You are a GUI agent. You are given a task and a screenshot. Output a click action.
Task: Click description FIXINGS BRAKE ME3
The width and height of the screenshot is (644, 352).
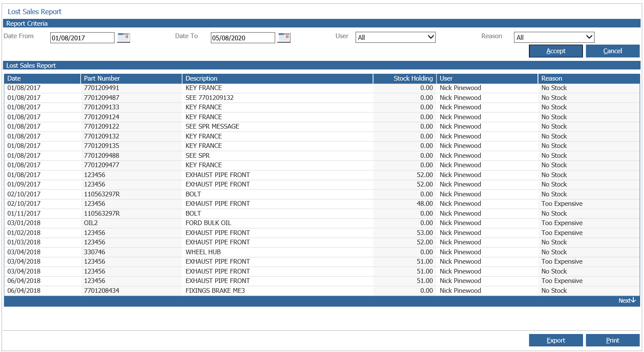point(215,291)
